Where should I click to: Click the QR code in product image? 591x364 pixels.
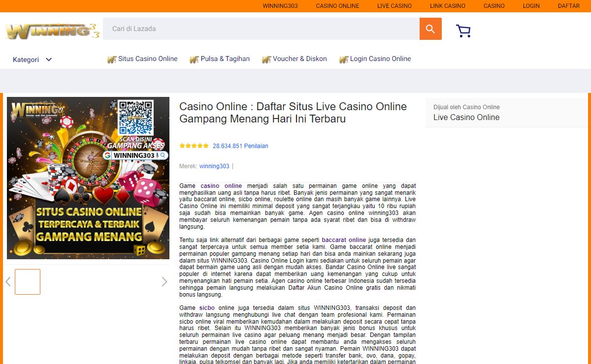pyautogui.click(x=136, y=117)
